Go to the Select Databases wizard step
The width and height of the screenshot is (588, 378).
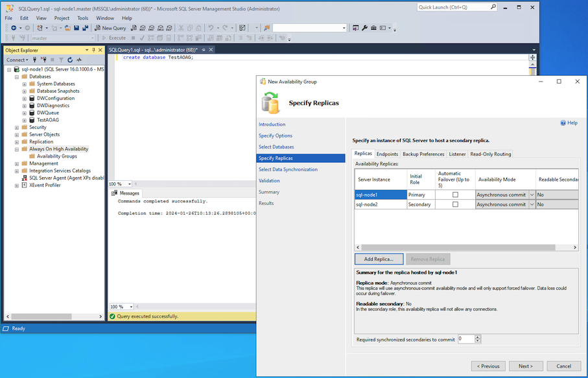click(x=276, y=147)
